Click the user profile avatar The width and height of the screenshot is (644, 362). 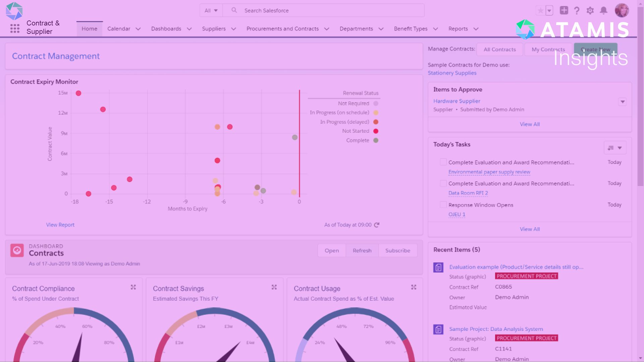[x=622, y=10]
